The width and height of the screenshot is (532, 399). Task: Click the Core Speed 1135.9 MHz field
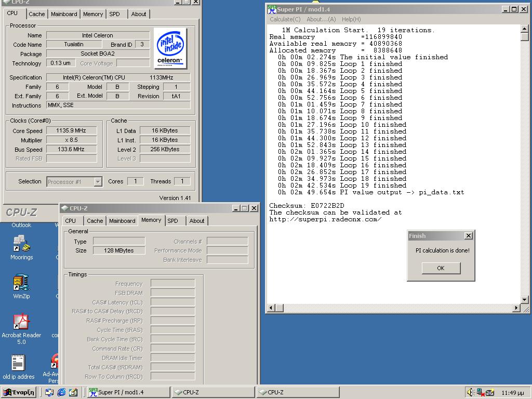[71, 130]
